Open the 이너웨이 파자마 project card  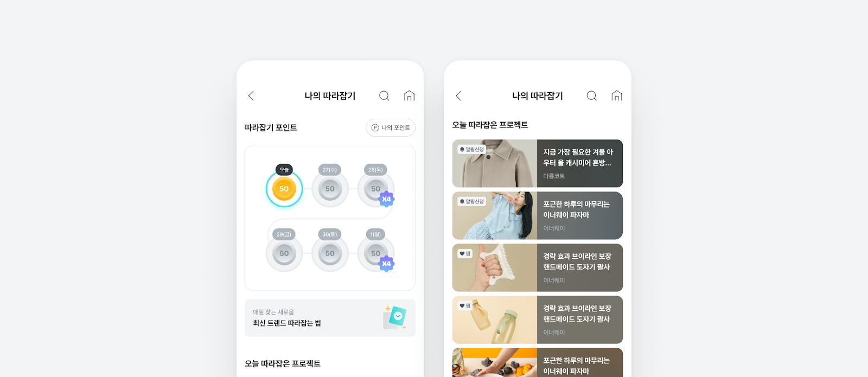538,215
